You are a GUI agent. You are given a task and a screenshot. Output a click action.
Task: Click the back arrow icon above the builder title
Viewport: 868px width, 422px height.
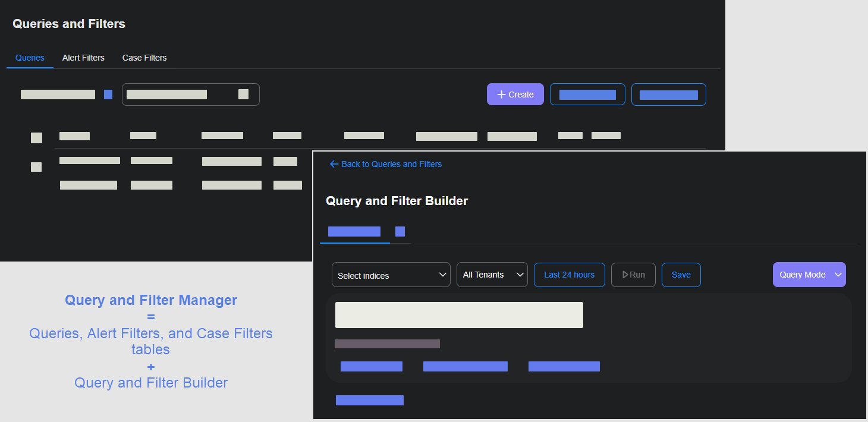[x=334, y=164]
